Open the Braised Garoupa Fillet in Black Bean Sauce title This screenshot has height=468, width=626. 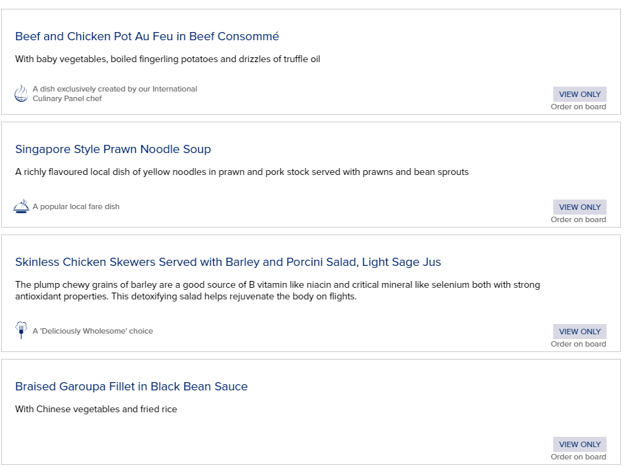(x=131, y=386)
